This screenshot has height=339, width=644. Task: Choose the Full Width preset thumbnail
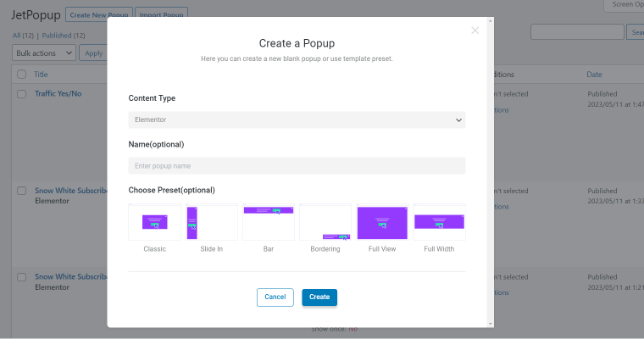tap(439, 222)
